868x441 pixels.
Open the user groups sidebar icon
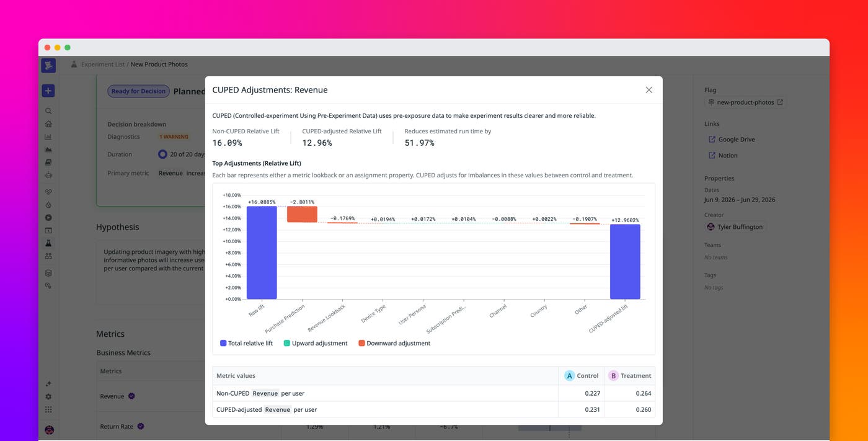[x=48, y=256]
